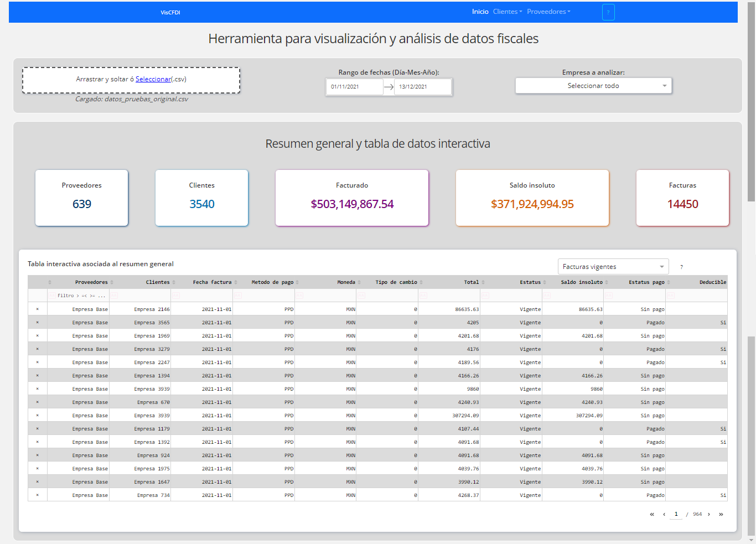
Task: Delete the Empresa 2247 table row
Action: coord(38,362)
